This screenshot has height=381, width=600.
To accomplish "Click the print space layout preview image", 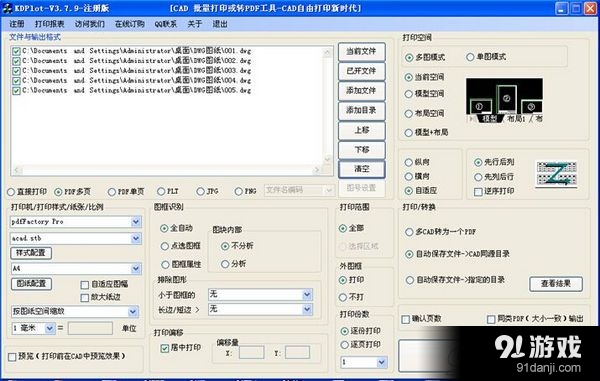I will [x=504, y=101].
